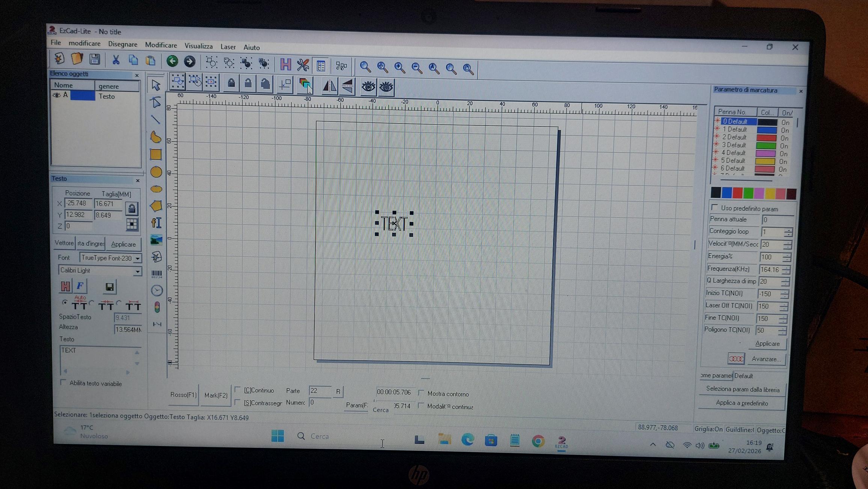Open Chrome from the taskbar
The width and height of the screenshot is (868, 489).
point(538,441)
